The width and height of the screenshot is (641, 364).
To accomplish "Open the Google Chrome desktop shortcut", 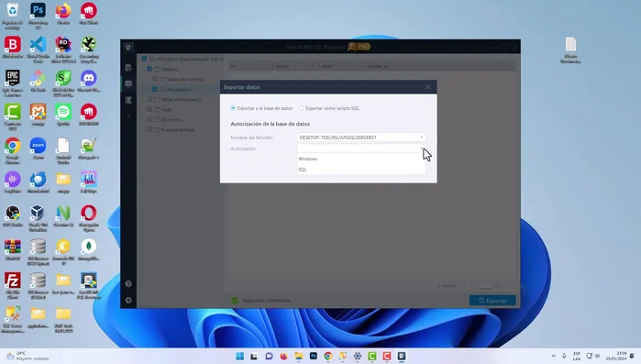I will click(x=13, y=150).
